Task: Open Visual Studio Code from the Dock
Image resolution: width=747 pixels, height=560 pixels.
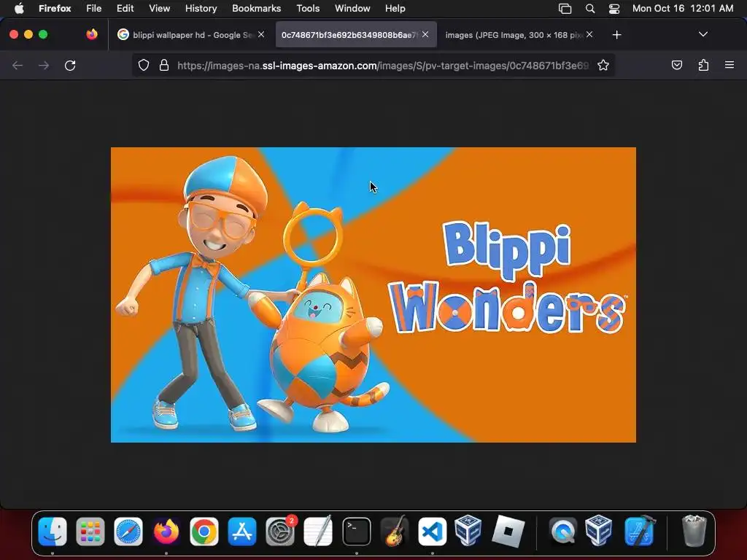Action: 433,531
